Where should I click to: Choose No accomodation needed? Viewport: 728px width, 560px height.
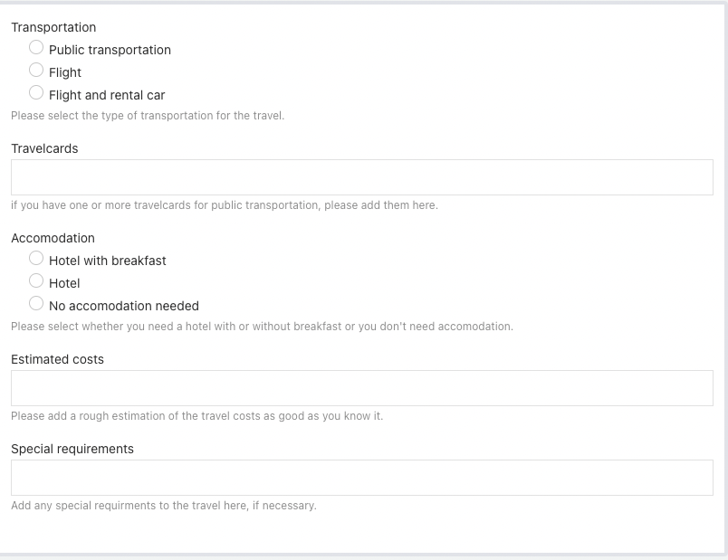[36, 303]
